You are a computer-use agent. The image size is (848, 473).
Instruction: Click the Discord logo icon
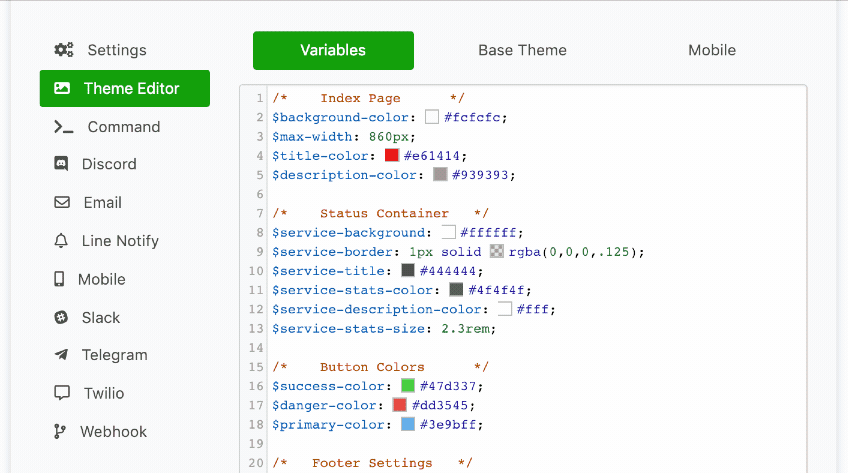61,163
